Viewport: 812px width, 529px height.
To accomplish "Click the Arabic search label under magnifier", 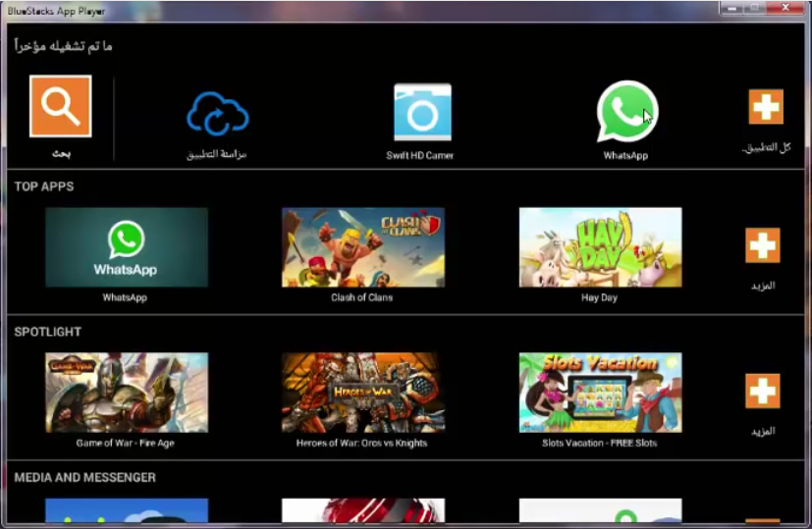I will coord(61,154).
